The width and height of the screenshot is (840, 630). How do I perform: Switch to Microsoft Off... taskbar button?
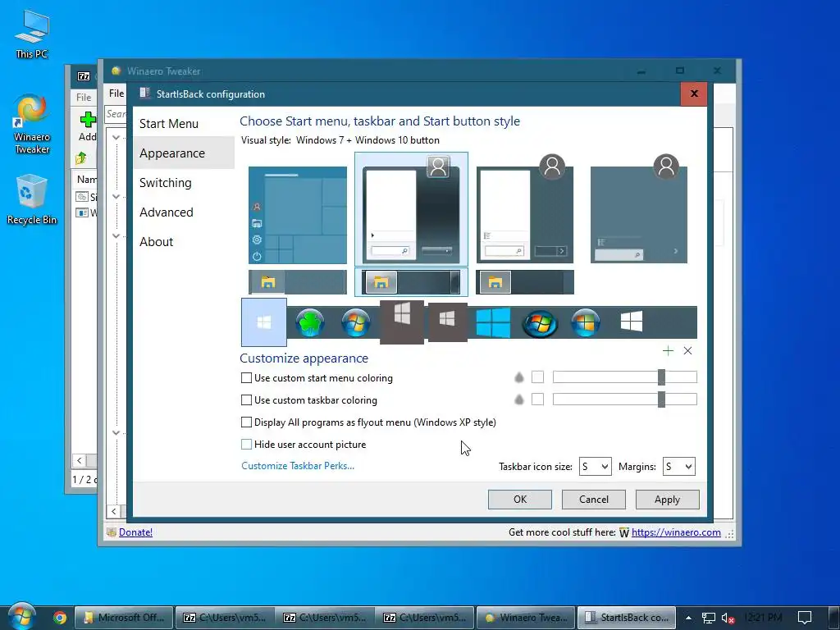coord(124,618)
